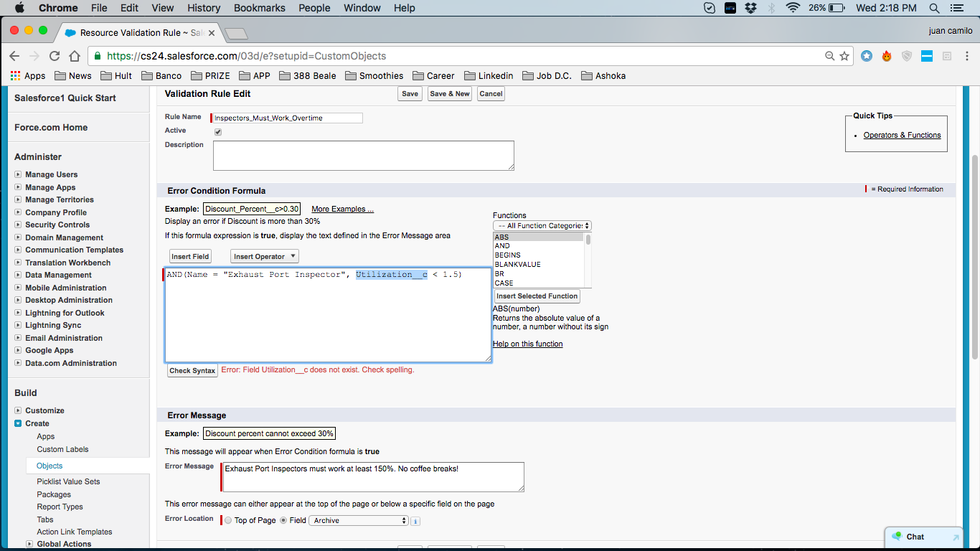Open the History menu in the menu bar
The image size is (980, 551).
204,8
